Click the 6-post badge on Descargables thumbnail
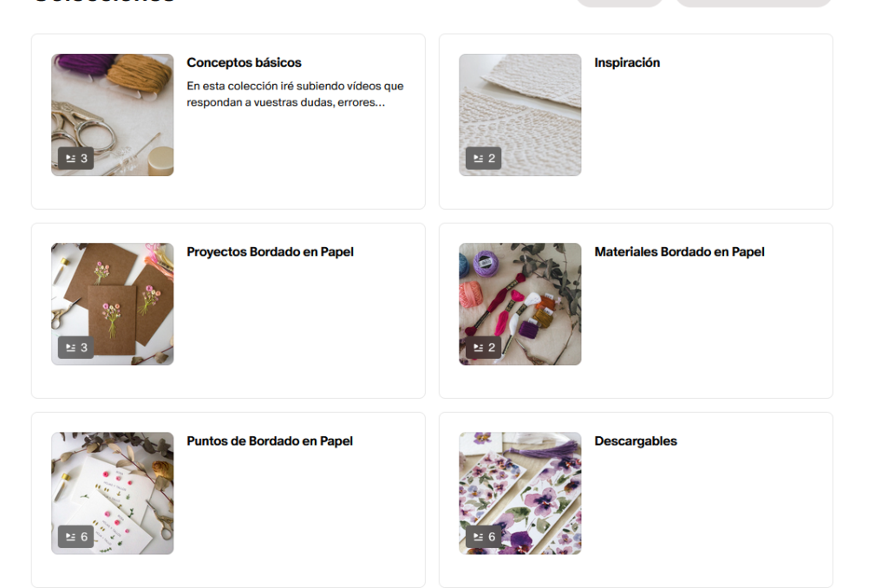This screenshot has height=588, width=888. 484,537
